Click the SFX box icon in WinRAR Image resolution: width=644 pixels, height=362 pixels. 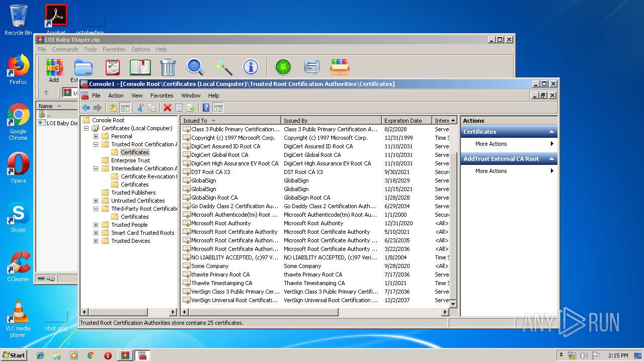pyautogui.click(x=340, y=67)
